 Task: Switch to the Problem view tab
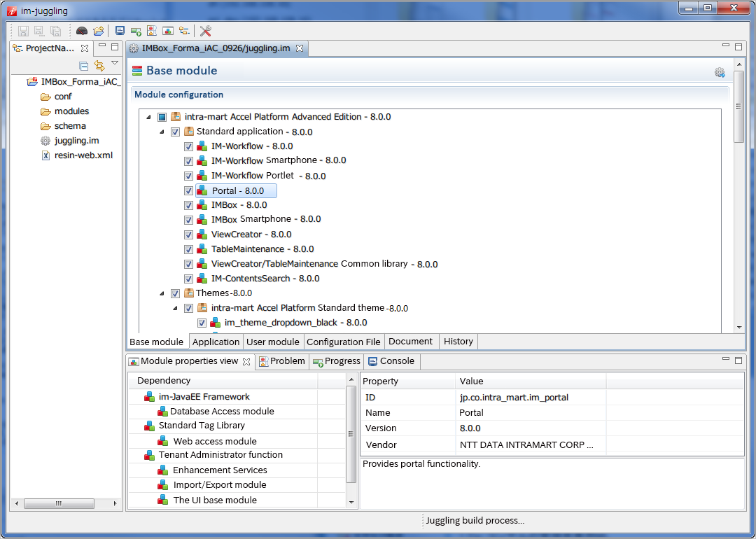pyautogui.click(x=282, y=361)
